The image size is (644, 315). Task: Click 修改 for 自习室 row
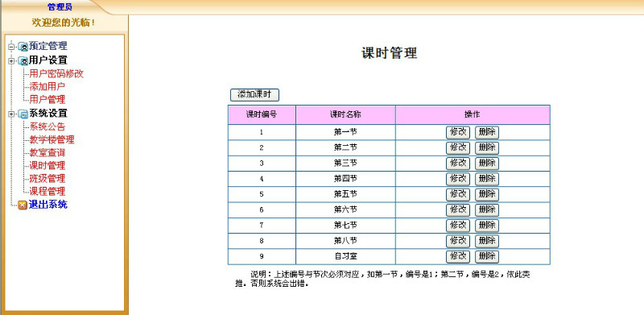(458, 257)
